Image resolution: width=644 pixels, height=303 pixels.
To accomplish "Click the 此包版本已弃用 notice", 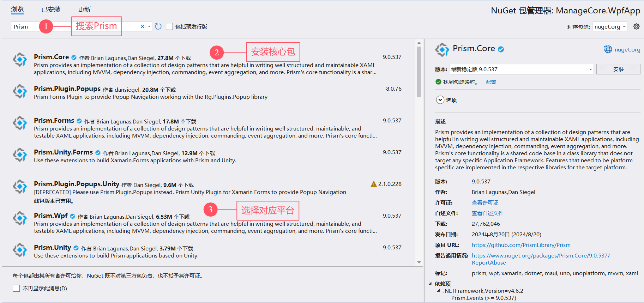I will point(54,201).
